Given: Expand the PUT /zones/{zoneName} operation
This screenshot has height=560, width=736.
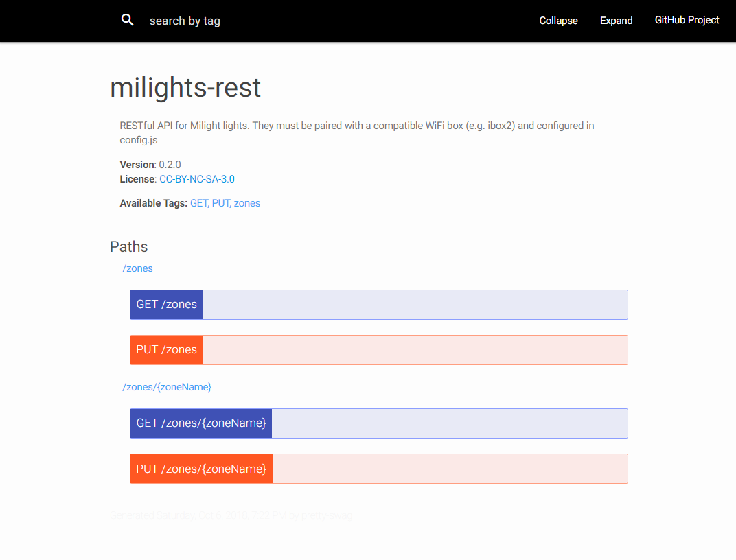Looking at the screenshot, I should pos(379,469).
